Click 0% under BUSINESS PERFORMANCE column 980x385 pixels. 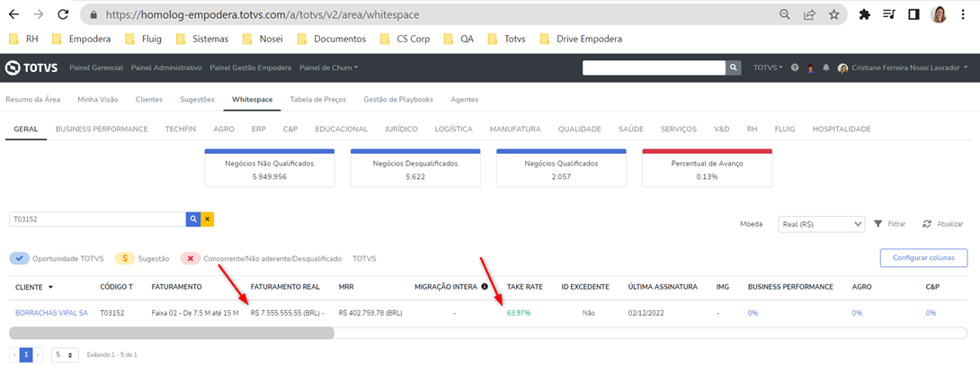[x=753, y=312]
